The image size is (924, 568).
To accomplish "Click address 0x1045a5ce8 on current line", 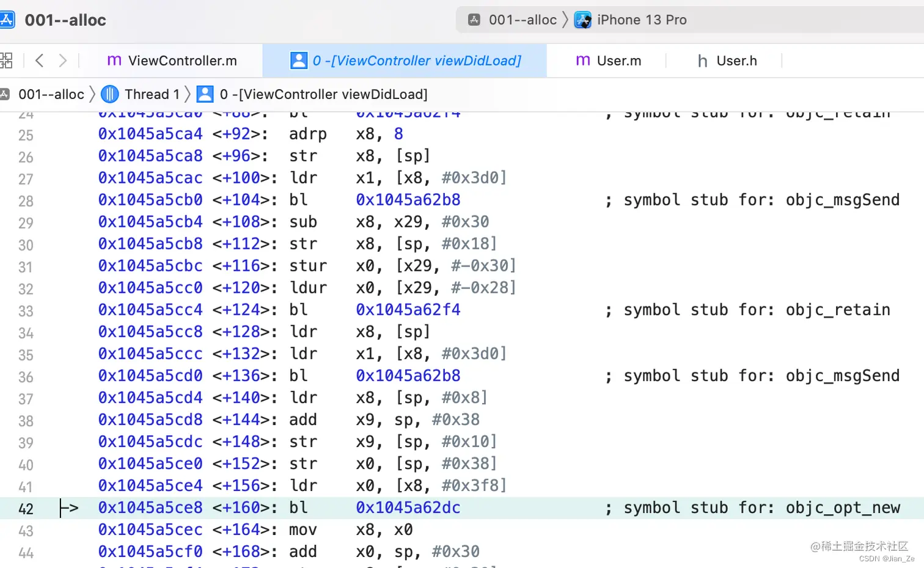I will pos(150,507).
